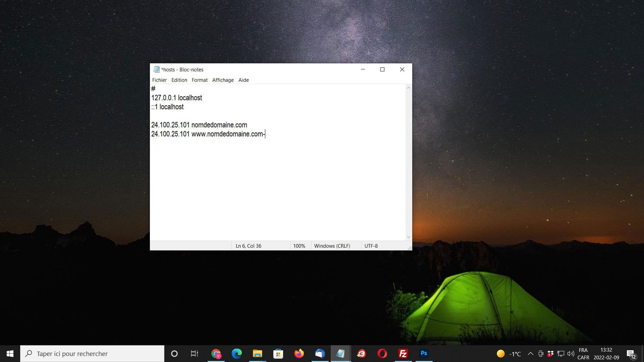Open the Windows Start menu
This screenshot has width=644, height=362.
tap(10, 354)
